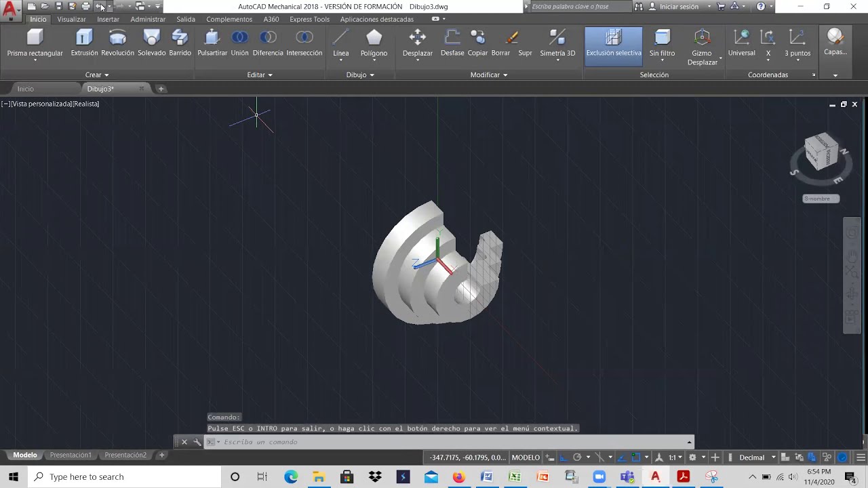This screenshot has height=488, width=868.
Task: Open the Decimal units dropdown
Action: click(x=756, y=457)
